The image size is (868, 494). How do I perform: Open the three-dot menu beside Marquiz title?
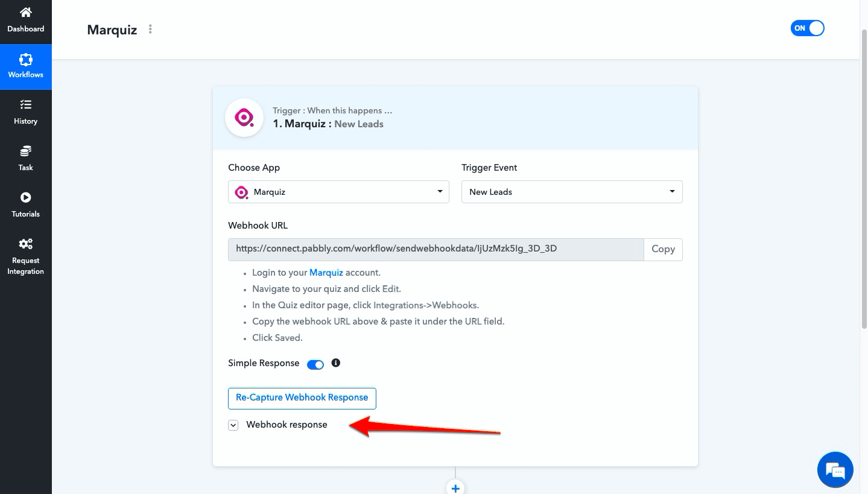click(150, 29)
